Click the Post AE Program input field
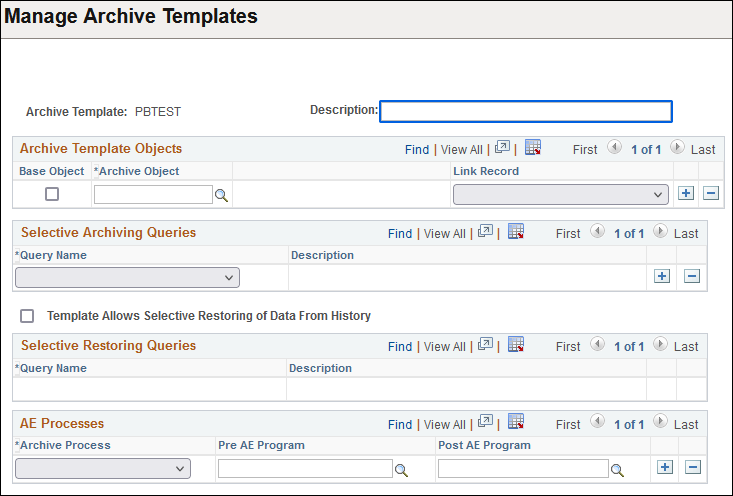The height and width of the screenshot is (496, 733). [x=523, y=468]
